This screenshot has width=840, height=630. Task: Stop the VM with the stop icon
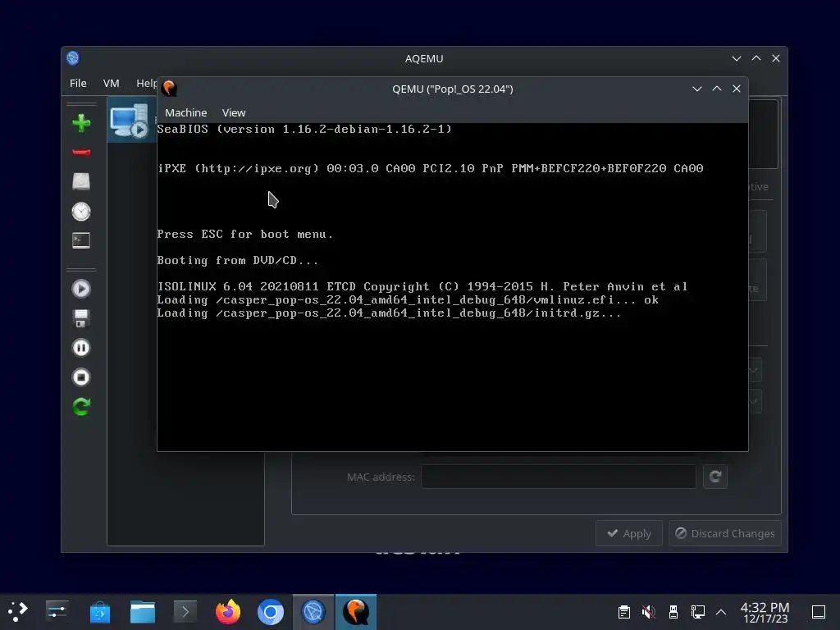[81, 377]
